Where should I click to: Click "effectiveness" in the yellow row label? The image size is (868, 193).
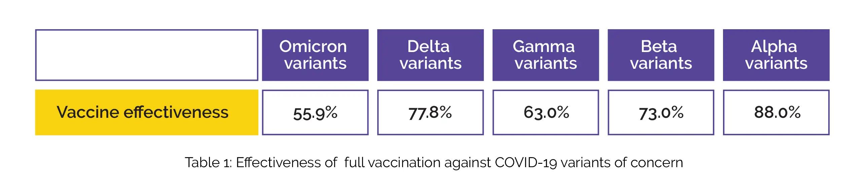click(176, 112)
